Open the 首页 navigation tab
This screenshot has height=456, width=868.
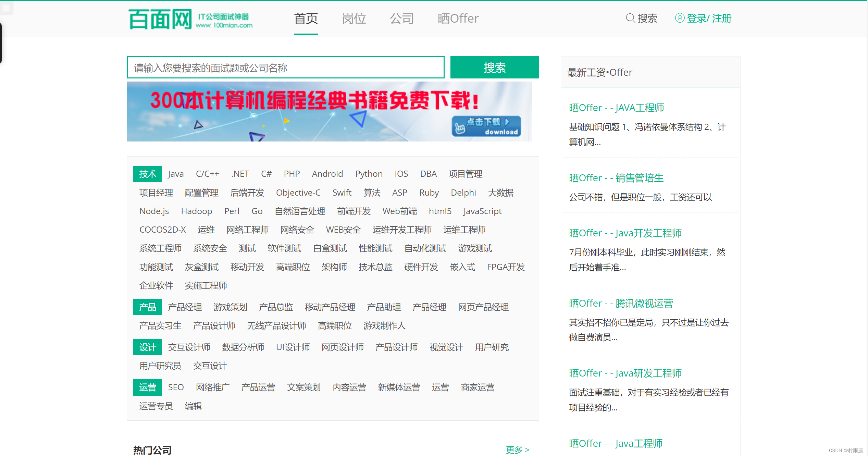306,19
